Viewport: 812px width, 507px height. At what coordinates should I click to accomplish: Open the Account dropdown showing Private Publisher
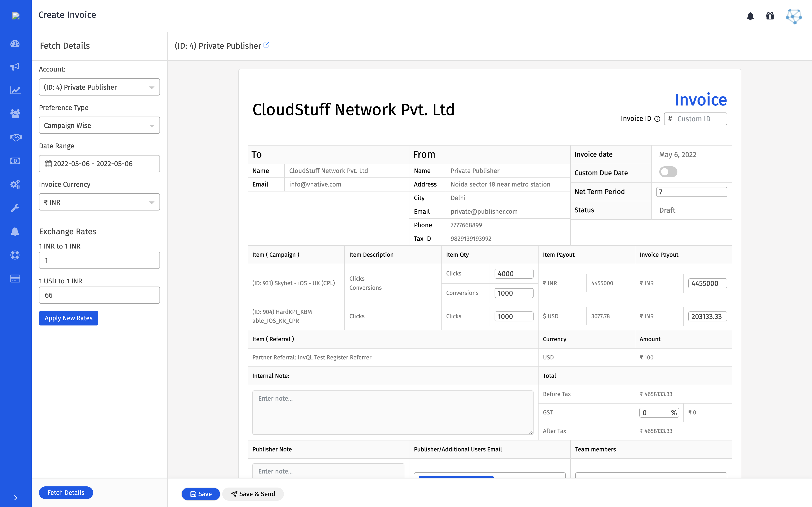click(x=99, y=87)
